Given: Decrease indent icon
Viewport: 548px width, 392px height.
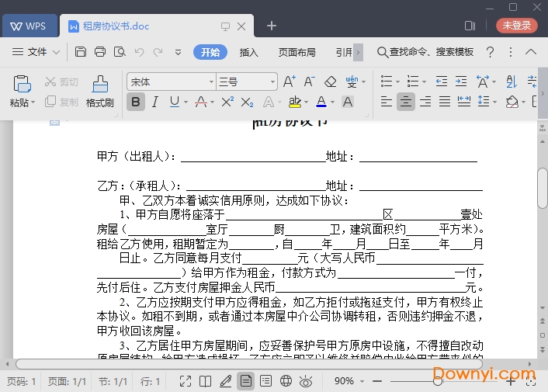Looking at the screenshot, I should [x=442, y=82].
